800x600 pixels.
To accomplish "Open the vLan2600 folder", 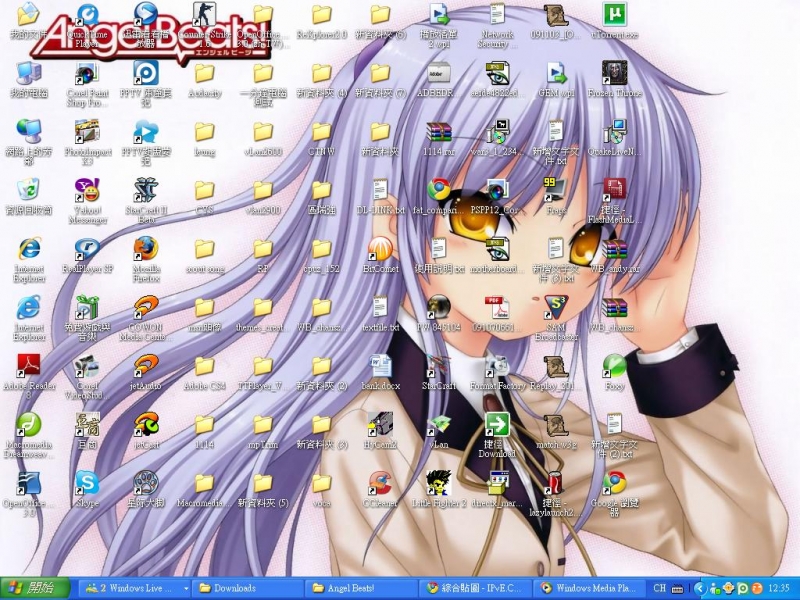I will [x=263, y=132].
